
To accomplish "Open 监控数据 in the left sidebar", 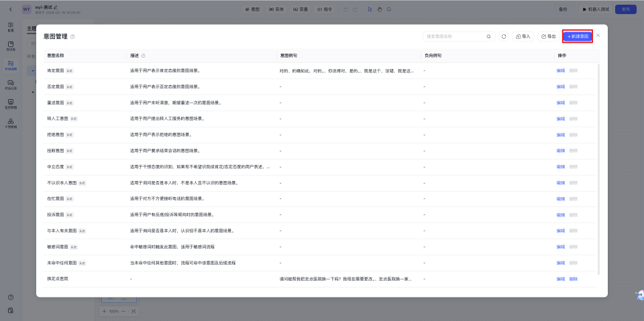I will click(11, 104).
